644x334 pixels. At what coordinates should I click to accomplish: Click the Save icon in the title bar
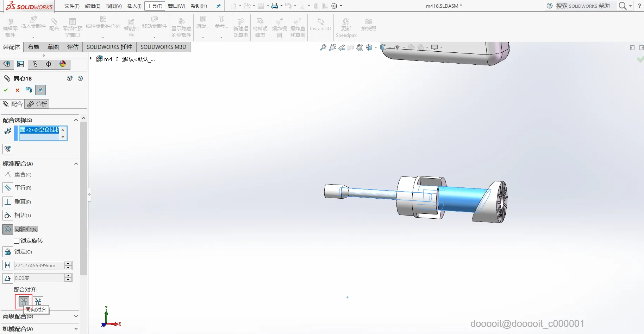(261, 6)
